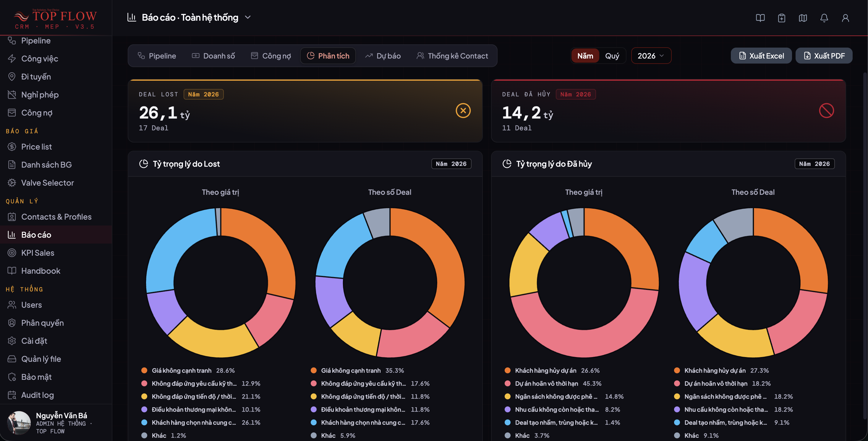
Task: Click Nguyễn Văn Bá profile avatar
Action: pyautogui.click(x=19, y=422)
